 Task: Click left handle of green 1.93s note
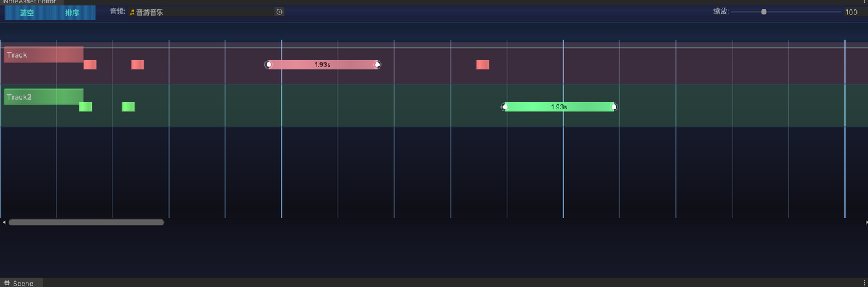pyautogui.click(x=505, y=107)
